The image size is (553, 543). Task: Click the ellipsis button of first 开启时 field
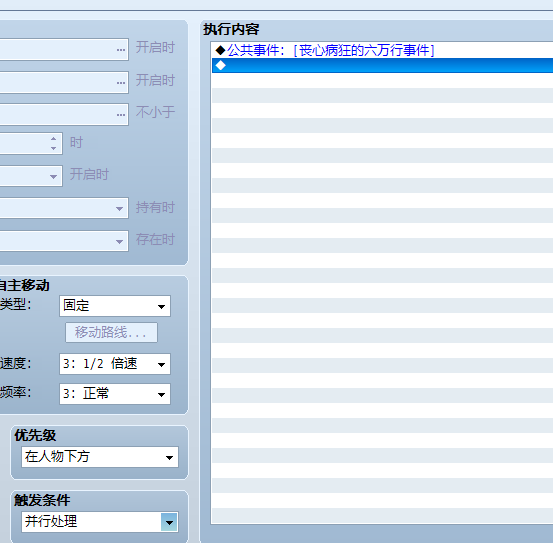pos(121,50)
